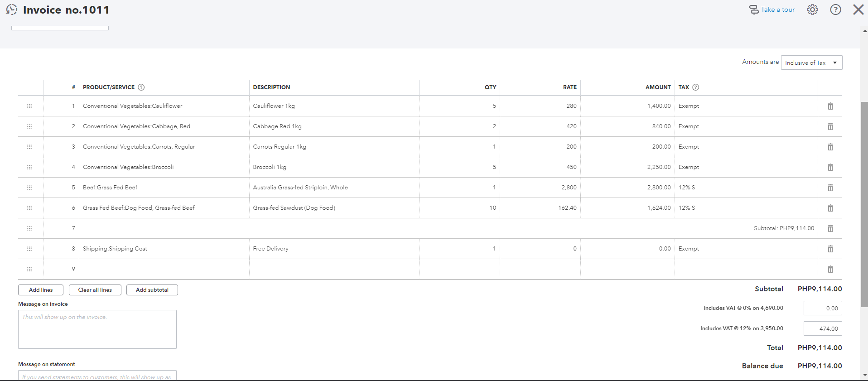Open the help question mark icon
The image size is (868, 381).
[835, 10]
